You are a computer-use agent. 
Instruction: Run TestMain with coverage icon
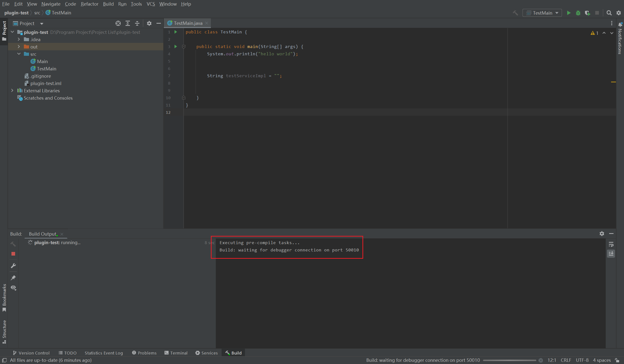coord(588,13)
